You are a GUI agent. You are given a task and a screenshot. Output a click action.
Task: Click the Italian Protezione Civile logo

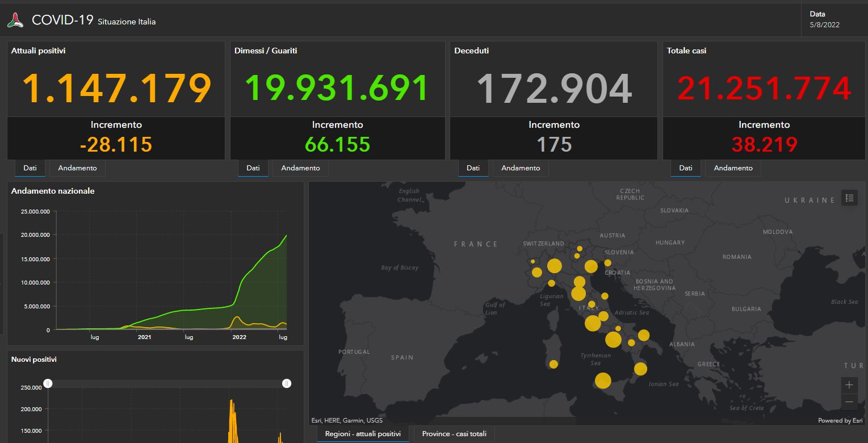[x=15, y=21]
